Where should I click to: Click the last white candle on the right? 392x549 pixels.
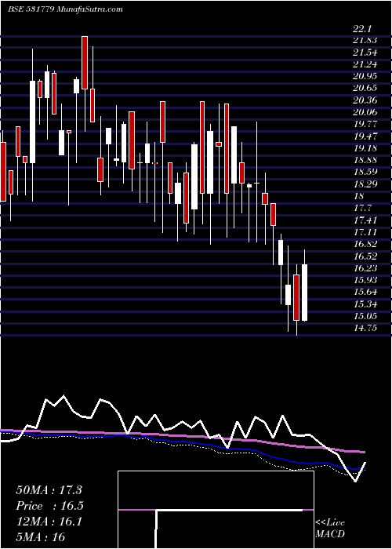(x=304, y=293)
